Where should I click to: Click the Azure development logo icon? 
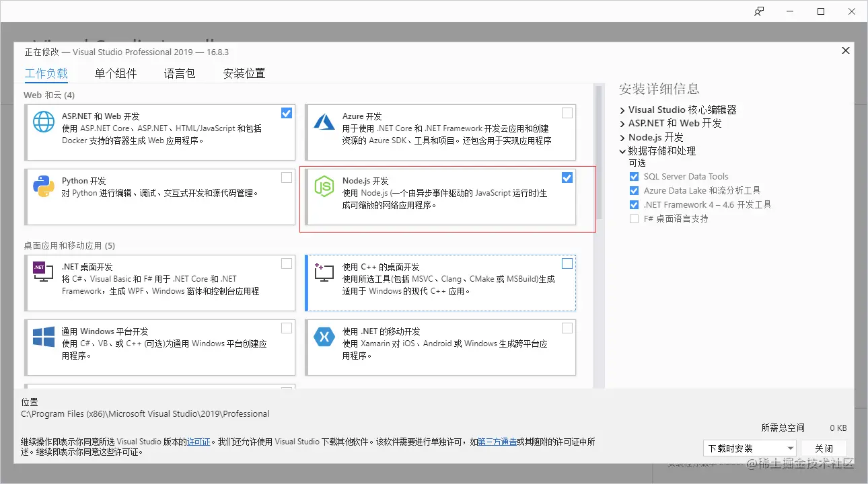pos(324,122)
